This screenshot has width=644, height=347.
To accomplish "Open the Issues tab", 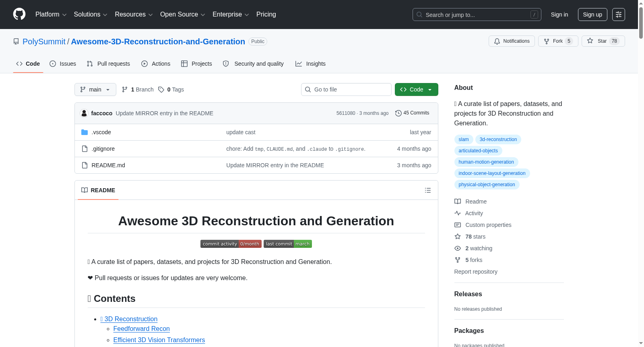I will point(63,64).
